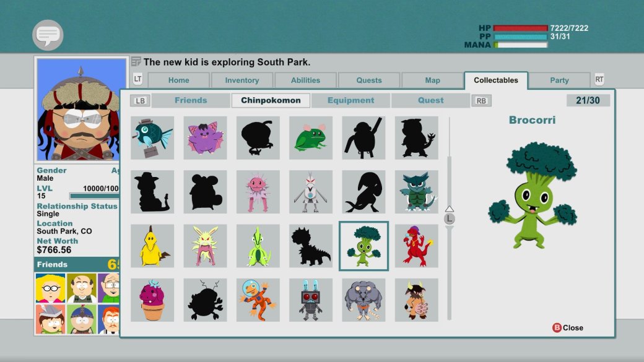The width and height of the screenshot is (644, 362).
Task: Click the red HP bar
Action: click(520, 28)
